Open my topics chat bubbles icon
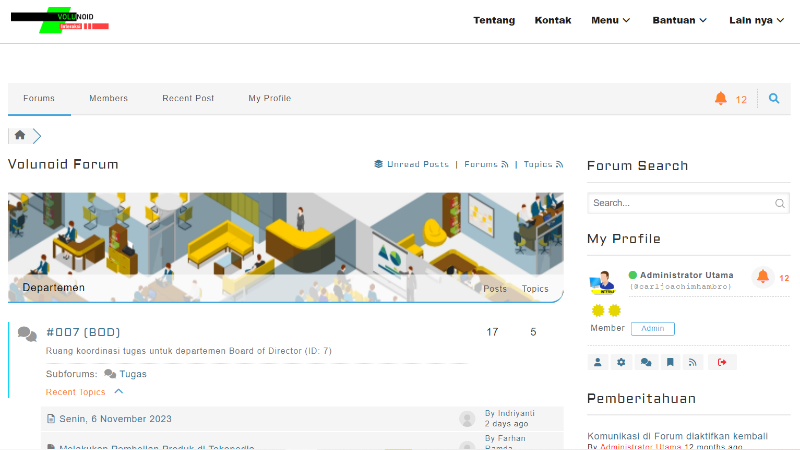800x450 pixels. (x=646, y=362)
